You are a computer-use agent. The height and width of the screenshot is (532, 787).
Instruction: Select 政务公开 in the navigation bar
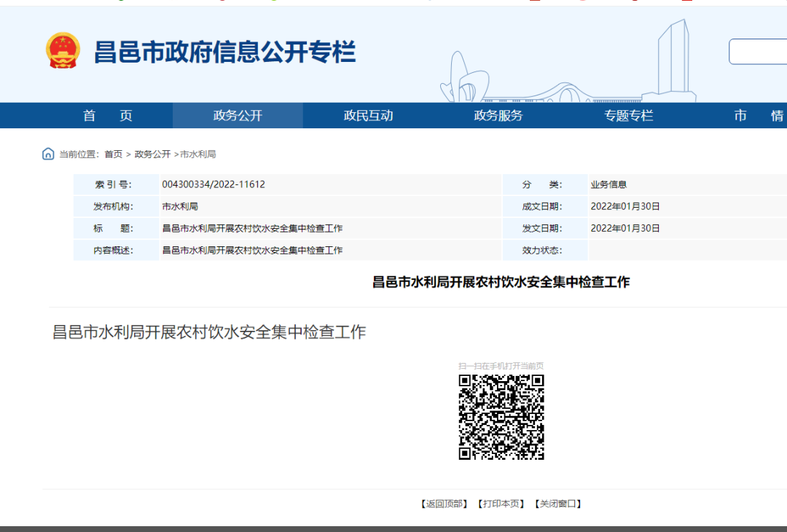click(x=238, y=116)
